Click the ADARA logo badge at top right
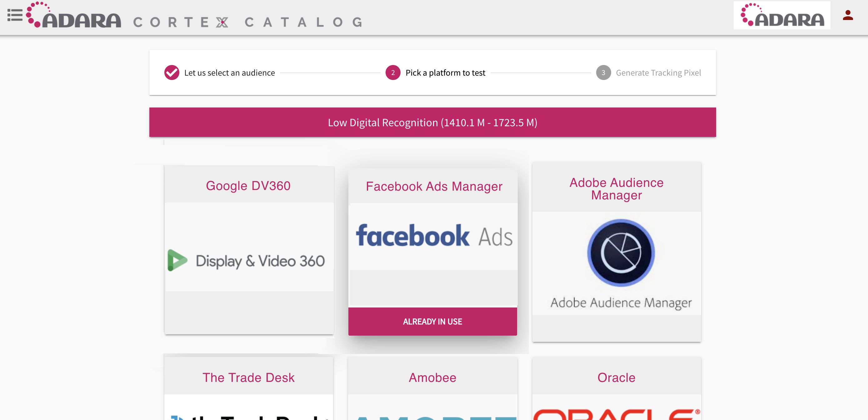Viewport: 868px width, 420px height. [x=782, y=16]
